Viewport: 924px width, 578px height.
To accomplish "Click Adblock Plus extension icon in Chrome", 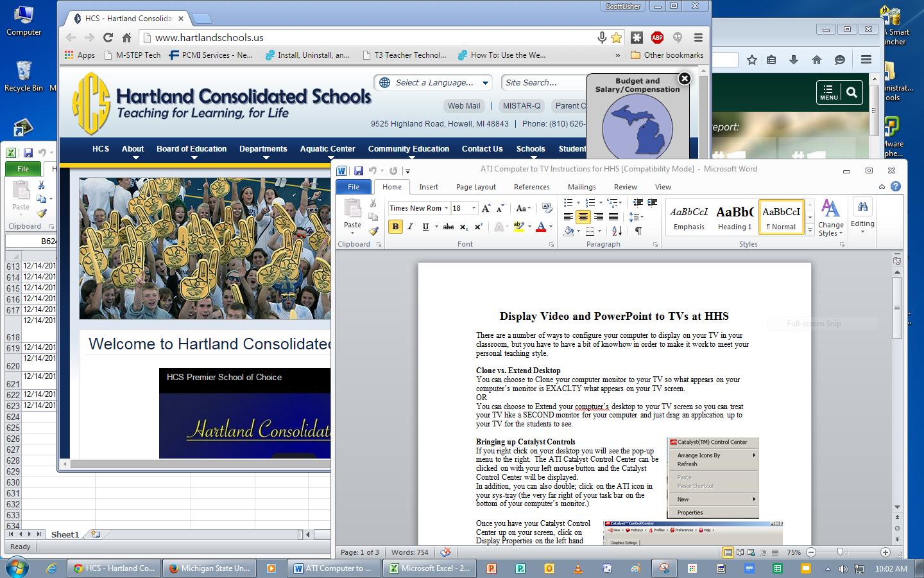I will (657, 38).
